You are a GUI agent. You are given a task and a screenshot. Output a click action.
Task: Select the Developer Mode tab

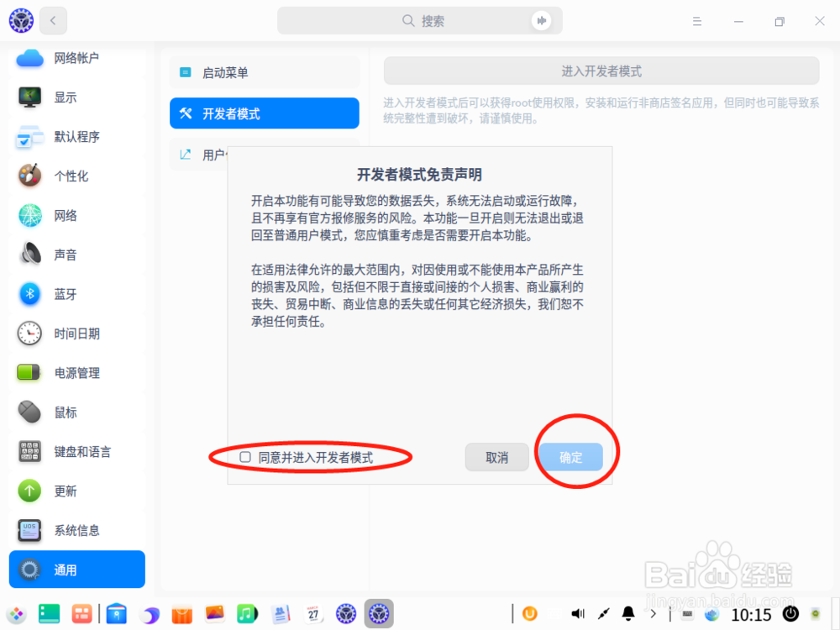tap(264, 113)
